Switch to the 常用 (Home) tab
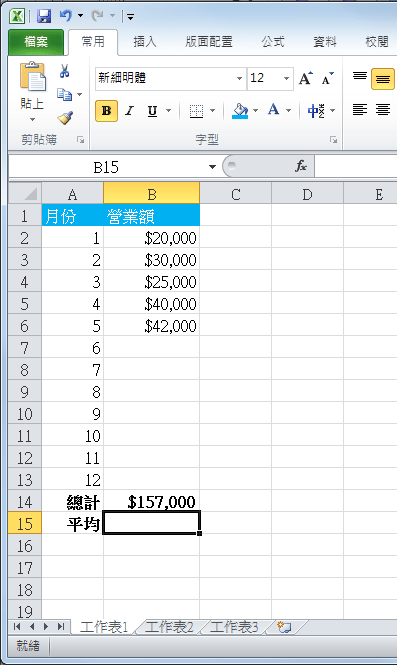397x665 pixels. pos(93,42)
